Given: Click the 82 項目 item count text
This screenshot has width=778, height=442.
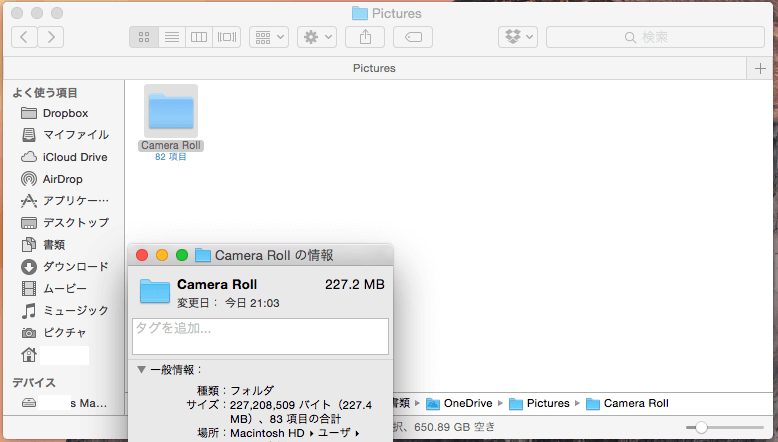Looking at the screenshot, I should click(171, 157).
